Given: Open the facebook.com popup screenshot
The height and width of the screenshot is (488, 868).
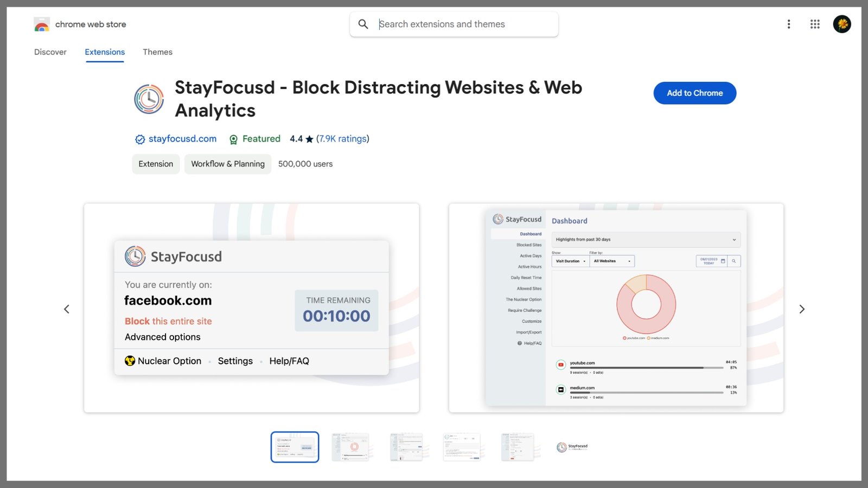Looking at the screenshot, I should coord(252,308).
